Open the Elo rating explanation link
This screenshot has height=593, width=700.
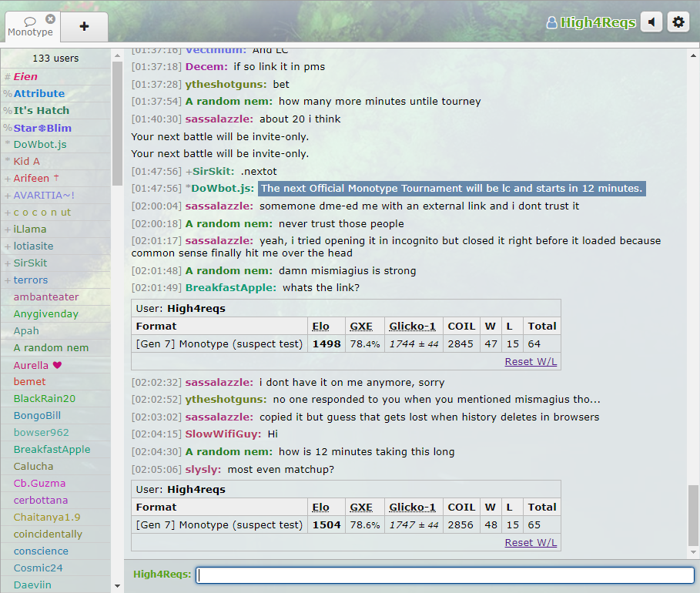click(320, 326)
